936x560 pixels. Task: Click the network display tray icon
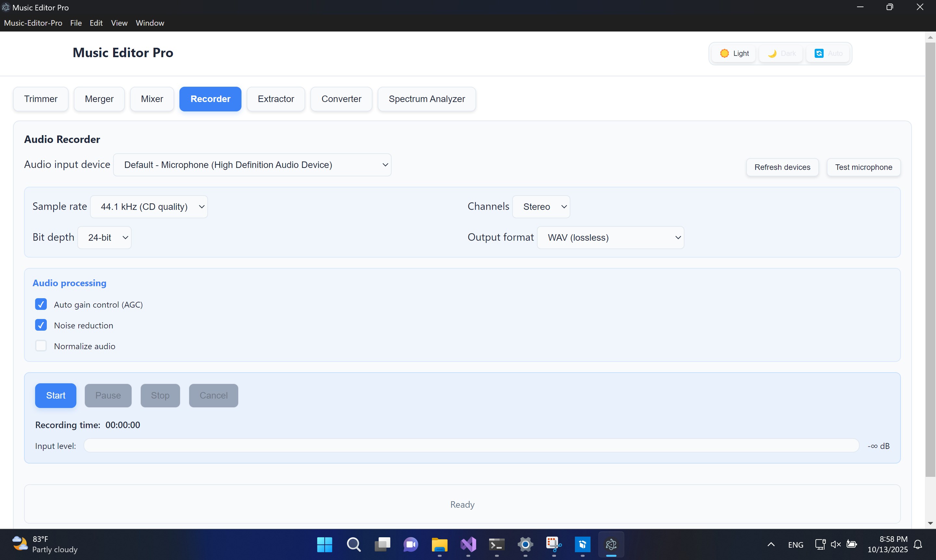(x=820, y=544)
